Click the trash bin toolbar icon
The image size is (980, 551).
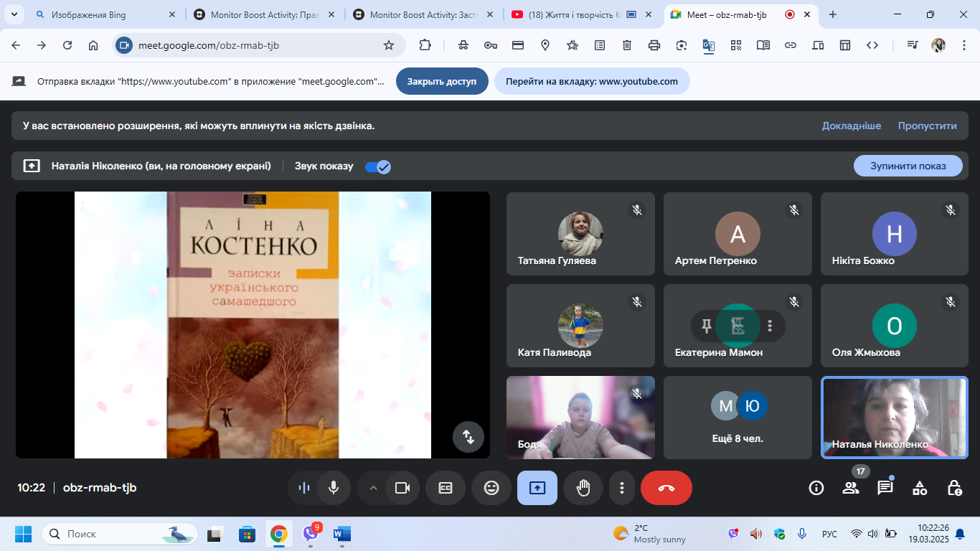pyautogui.click(x=627, y=45)
